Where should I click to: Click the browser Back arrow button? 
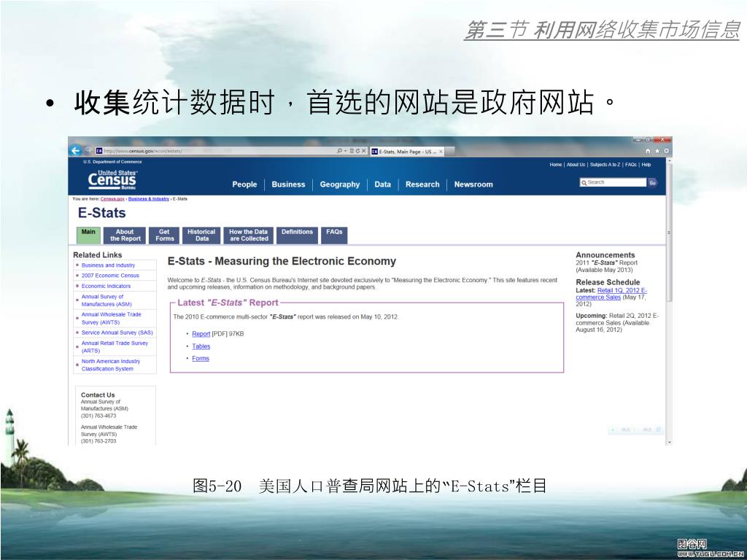75,150
